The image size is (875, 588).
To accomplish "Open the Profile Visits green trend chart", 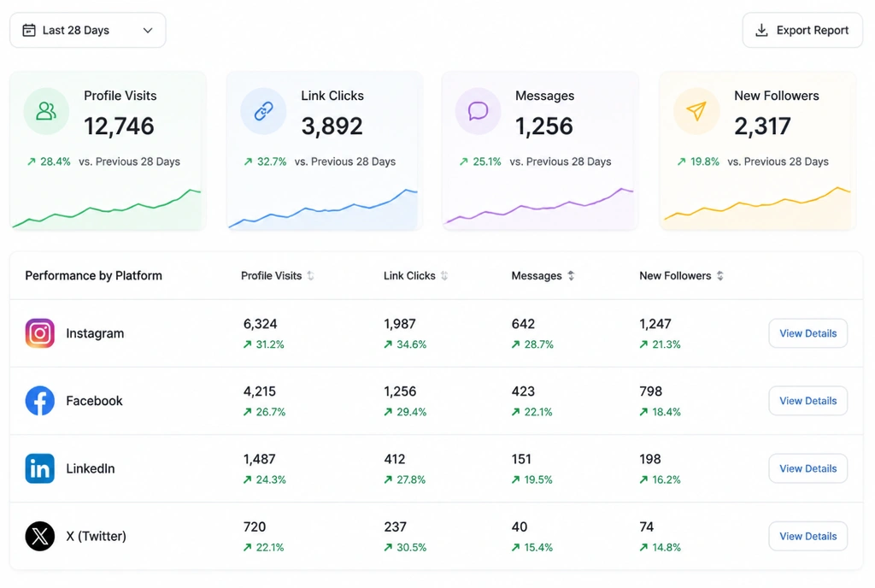I will coord(107,209).
